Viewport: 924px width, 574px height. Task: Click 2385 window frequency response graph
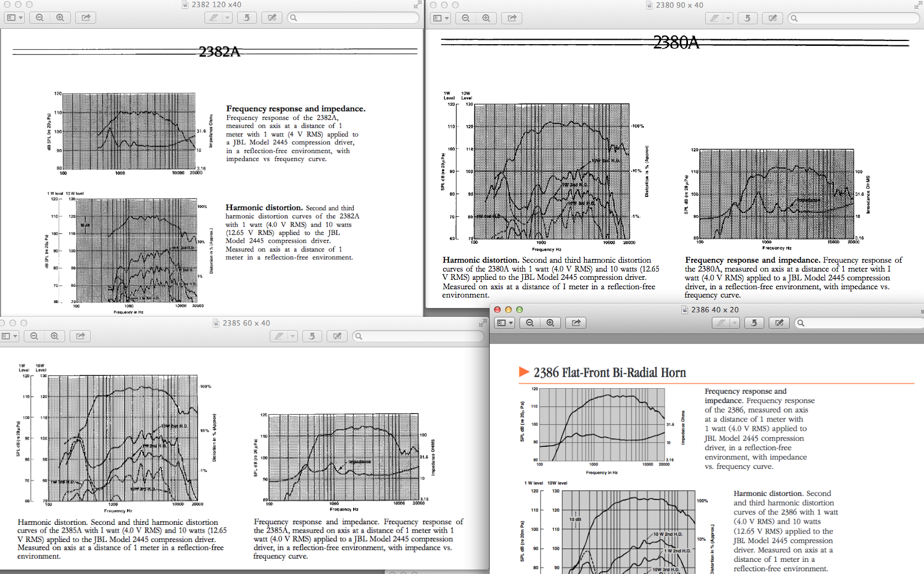[x=344, y=456]
